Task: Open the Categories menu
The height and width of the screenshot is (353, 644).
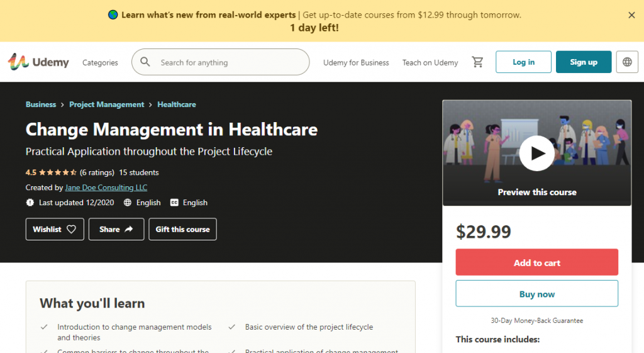Action: 100,63
